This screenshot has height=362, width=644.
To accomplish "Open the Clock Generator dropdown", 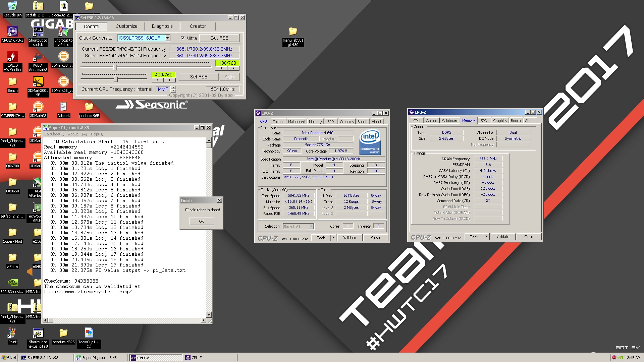I will point(168,38).
